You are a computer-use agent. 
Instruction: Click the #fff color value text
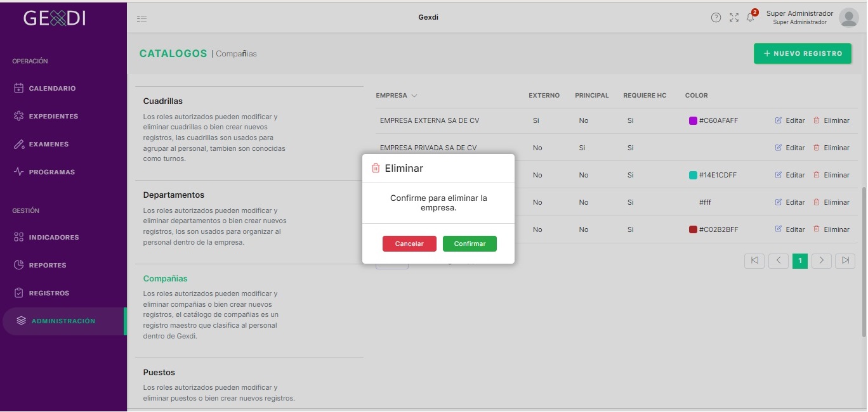706,202
